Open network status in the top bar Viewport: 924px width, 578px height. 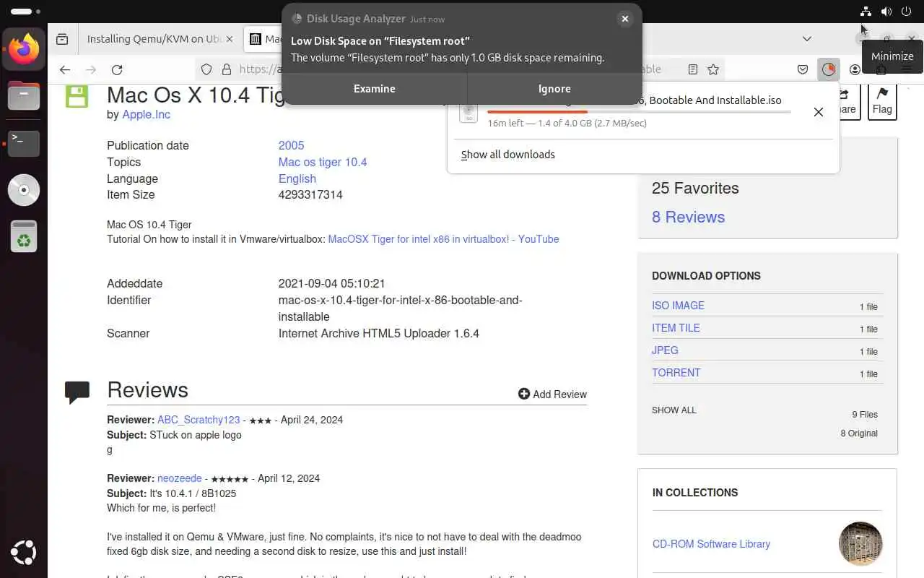866,12
